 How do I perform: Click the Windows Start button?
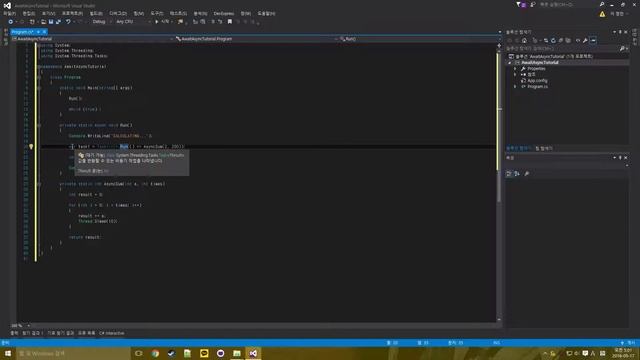pos(8,353)
